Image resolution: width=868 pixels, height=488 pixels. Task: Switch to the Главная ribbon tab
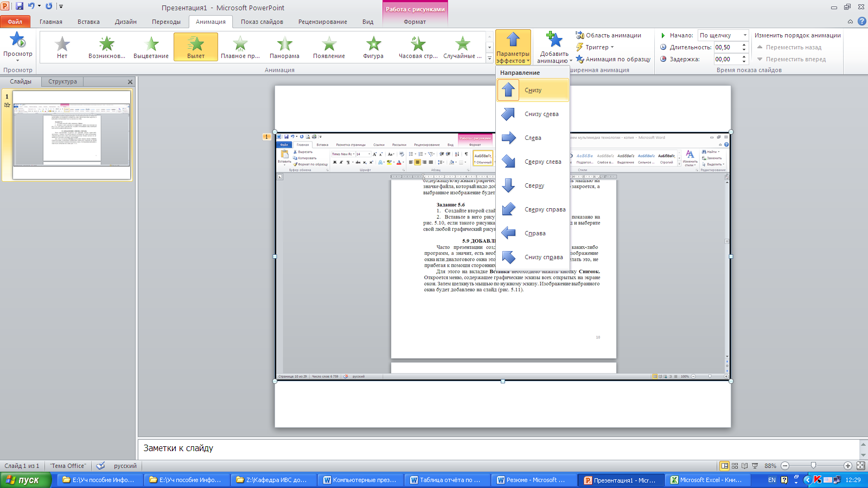pyautogui.click(x=51, y=22)
